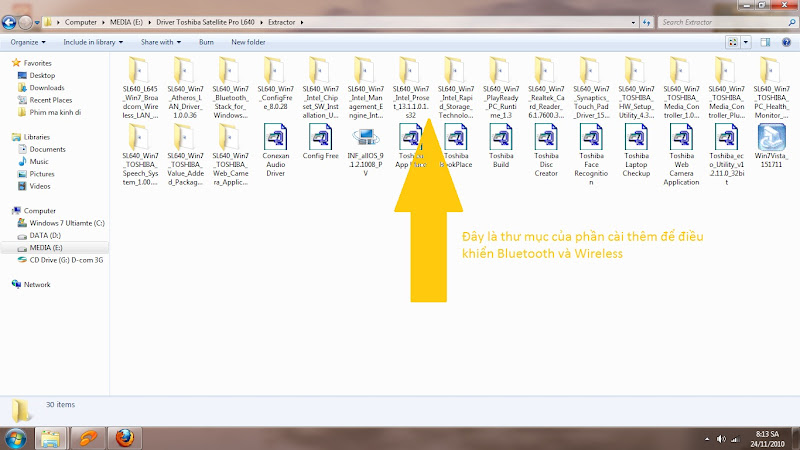800x450 pixels.
Task: Select the Toshiba BookPlace installer
Action: point(456,146)
